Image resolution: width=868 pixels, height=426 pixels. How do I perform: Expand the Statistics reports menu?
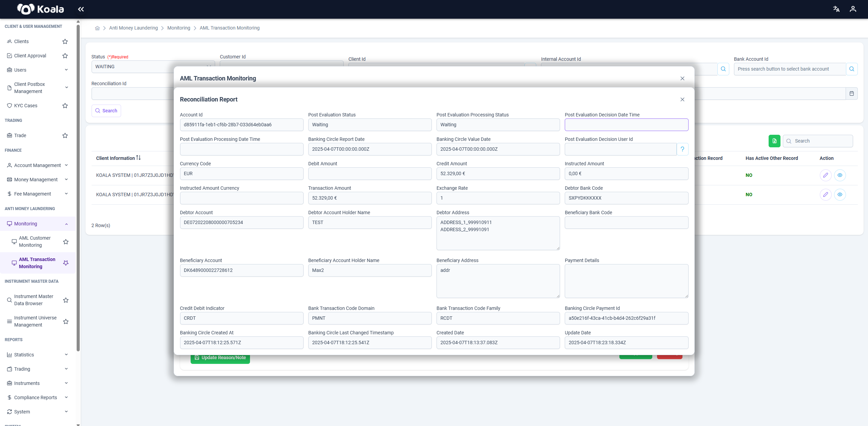click(38, 355)
